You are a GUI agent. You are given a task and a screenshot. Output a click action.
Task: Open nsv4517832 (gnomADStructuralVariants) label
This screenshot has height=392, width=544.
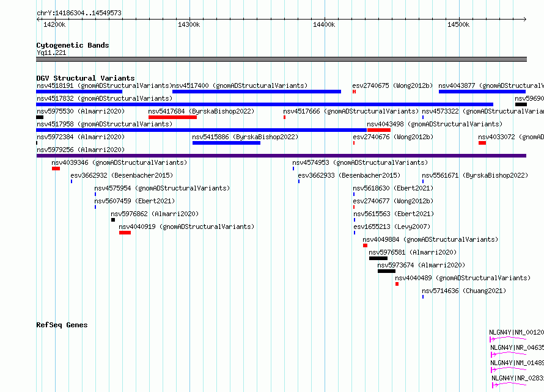(x=105, y=98)
